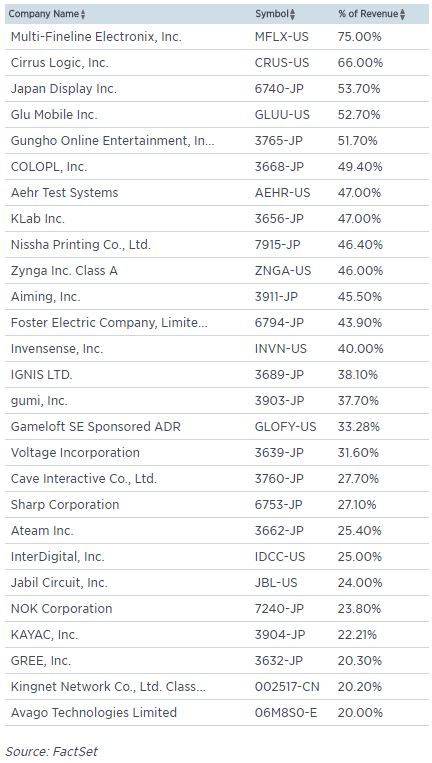Select Kingnet Network Co. truncated entry

(x=108, y=687)
